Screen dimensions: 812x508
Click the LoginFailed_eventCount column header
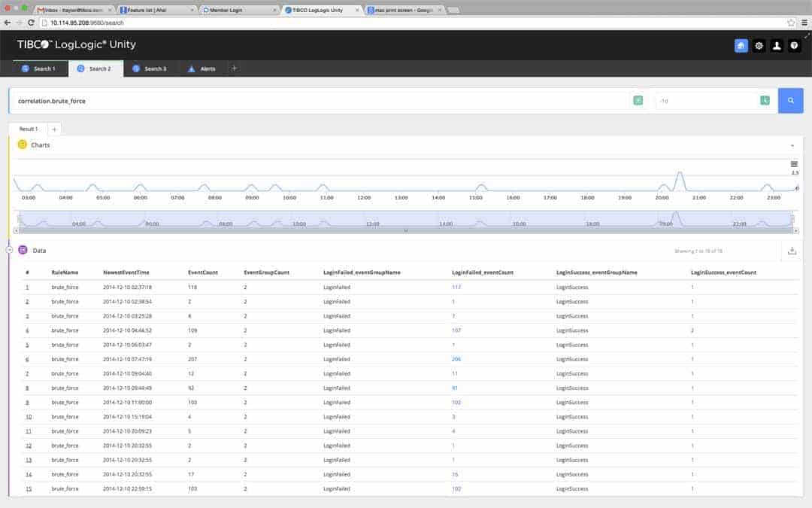tap(483, 272)
